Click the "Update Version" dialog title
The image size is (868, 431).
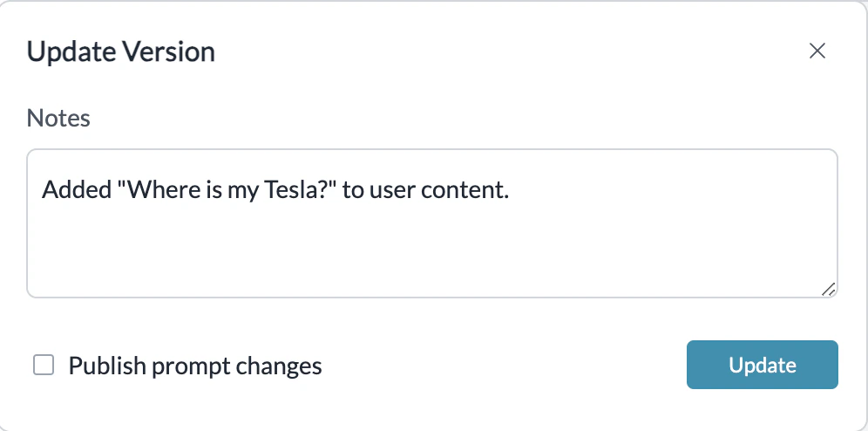[121, 52]
